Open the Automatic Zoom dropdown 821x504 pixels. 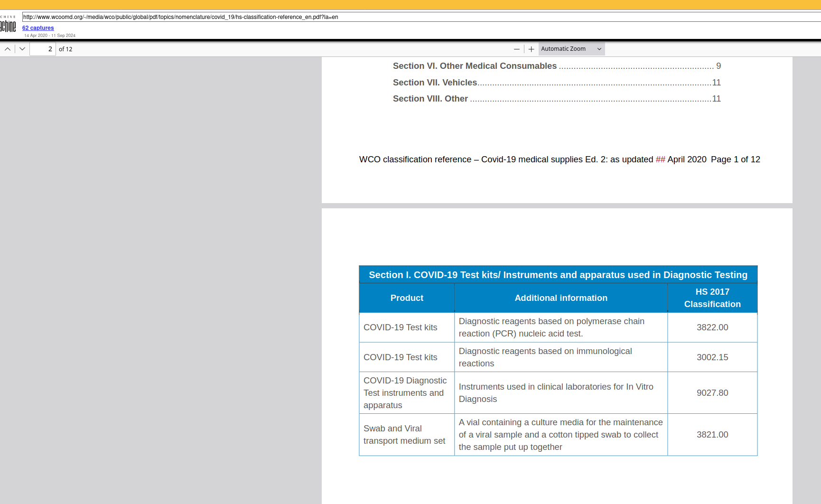click(571, 49)
